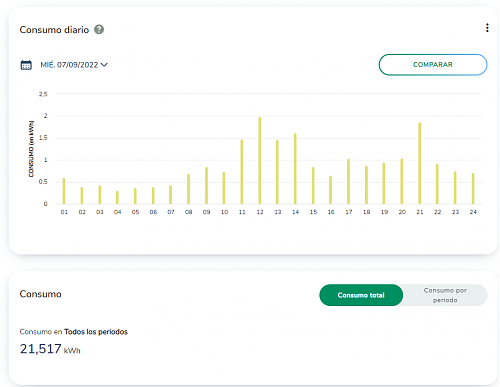This screenshot has height=387, width=500.
Task: Select the Consumo total toggle
Action: 361,295
